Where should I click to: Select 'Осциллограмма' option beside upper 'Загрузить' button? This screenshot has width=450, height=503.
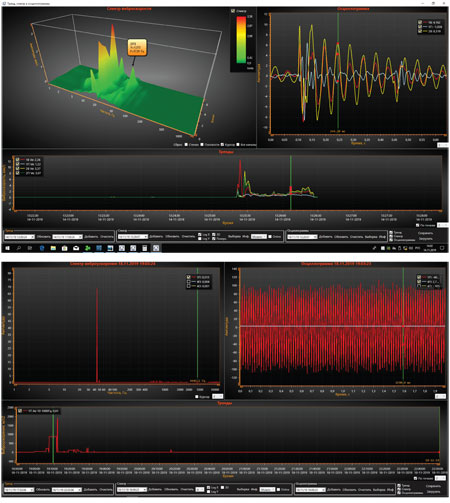point(391,240)
